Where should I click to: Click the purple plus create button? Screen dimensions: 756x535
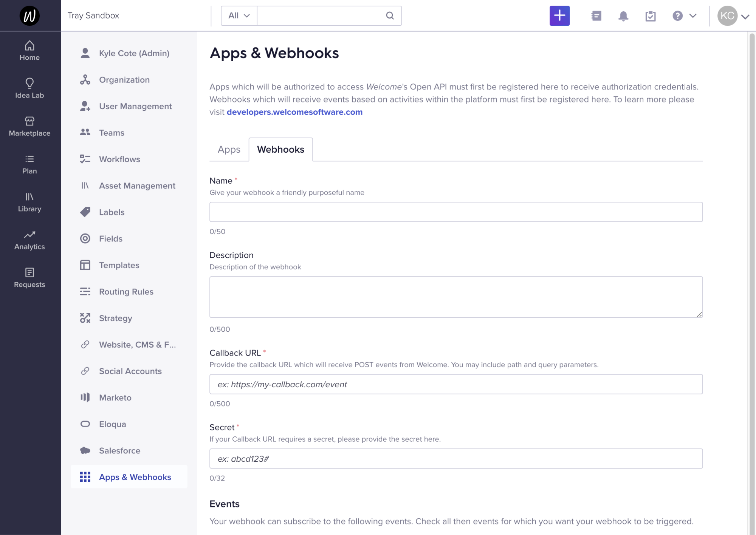click(559, 15)
